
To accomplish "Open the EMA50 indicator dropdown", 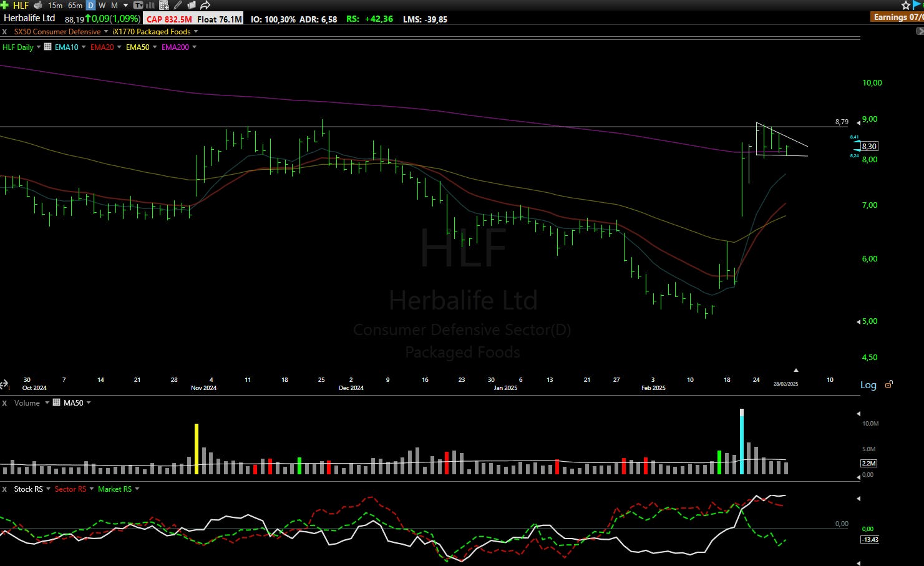I will coord(155,47).
